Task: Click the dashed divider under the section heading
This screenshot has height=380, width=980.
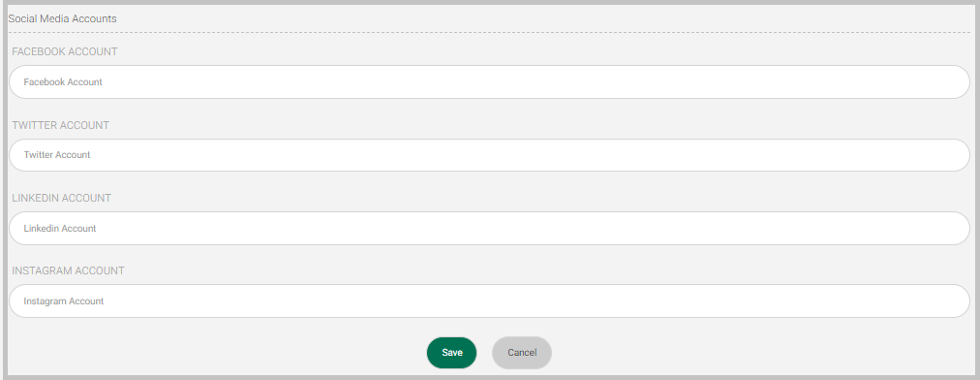Action: (489, 33)
